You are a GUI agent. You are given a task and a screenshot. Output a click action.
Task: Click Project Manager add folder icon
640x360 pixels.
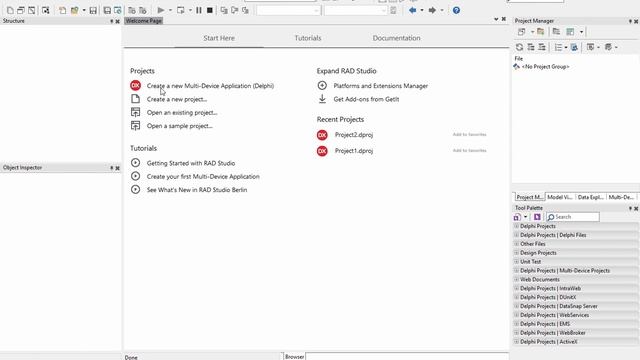click(x=540, y=31)
